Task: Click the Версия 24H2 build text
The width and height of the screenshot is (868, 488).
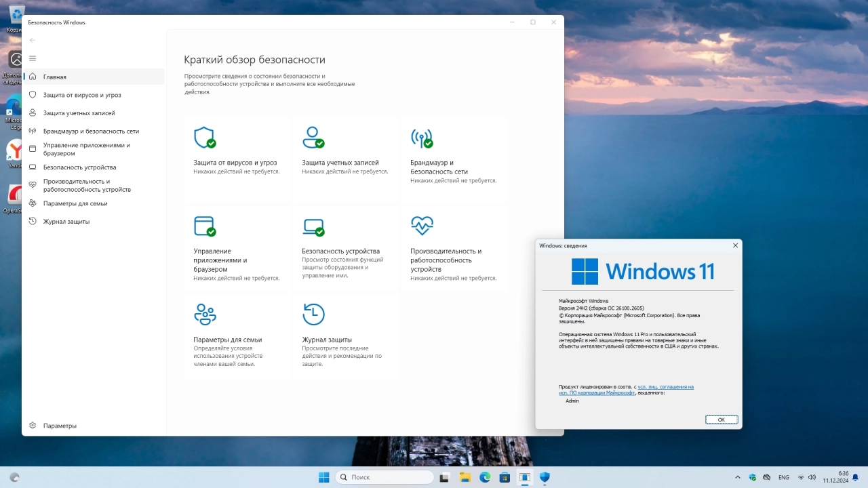Action: 601,308
